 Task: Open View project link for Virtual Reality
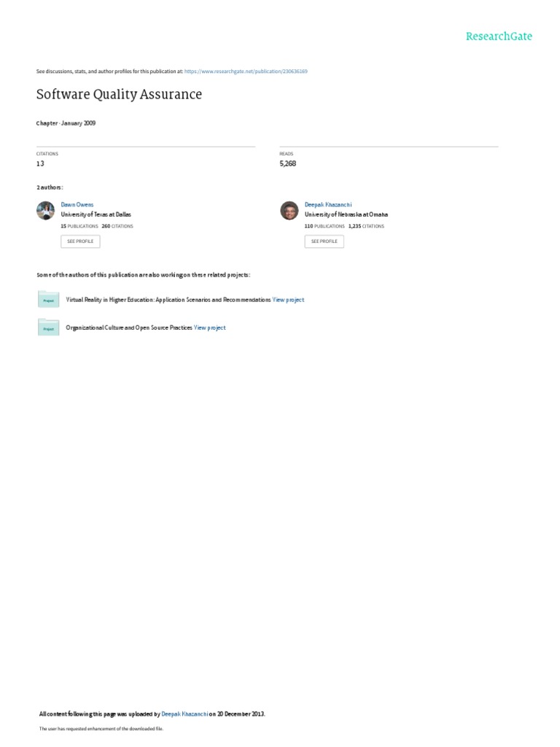[288, 300]
